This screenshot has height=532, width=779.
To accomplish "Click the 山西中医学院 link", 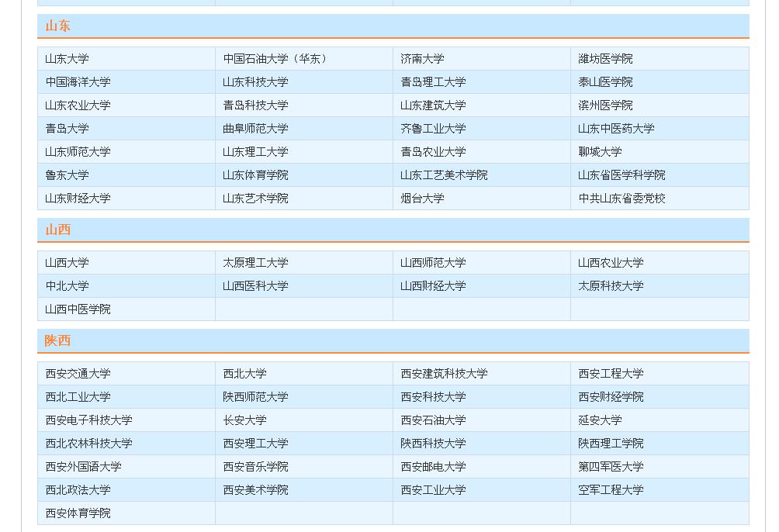I will (78, 309).
